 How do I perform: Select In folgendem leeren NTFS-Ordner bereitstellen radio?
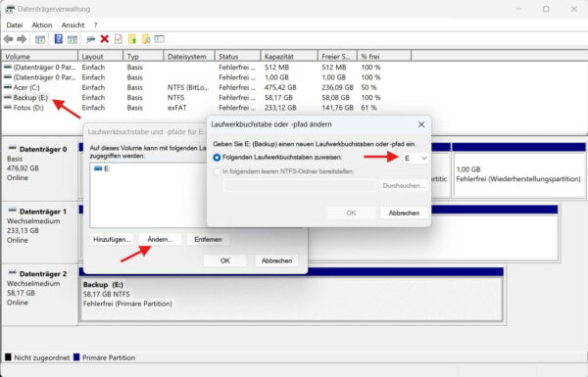pos(217,171)
